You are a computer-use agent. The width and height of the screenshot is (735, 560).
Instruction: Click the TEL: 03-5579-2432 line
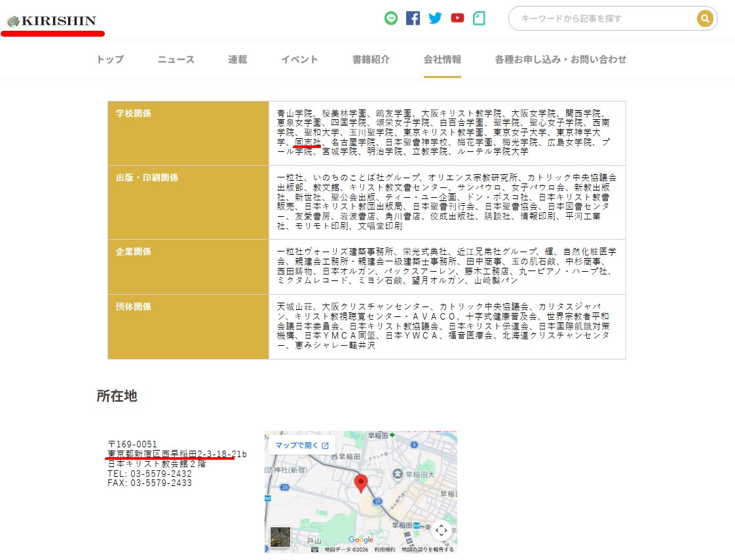(x=149, y=474)
